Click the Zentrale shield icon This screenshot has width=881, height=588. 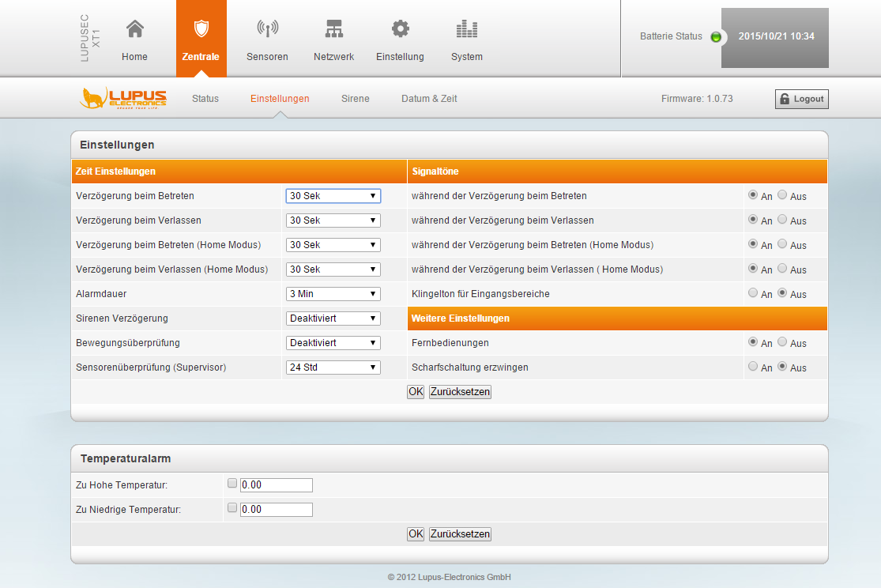coord(201,30)
